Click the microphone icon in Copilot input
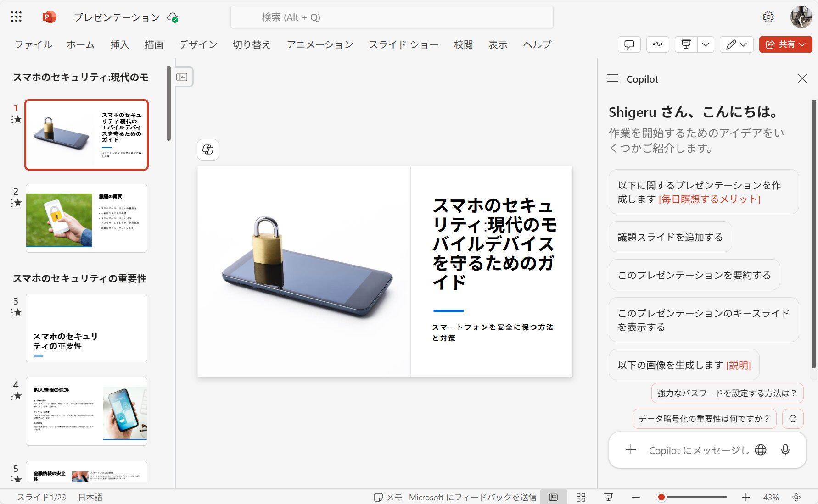 785,450
